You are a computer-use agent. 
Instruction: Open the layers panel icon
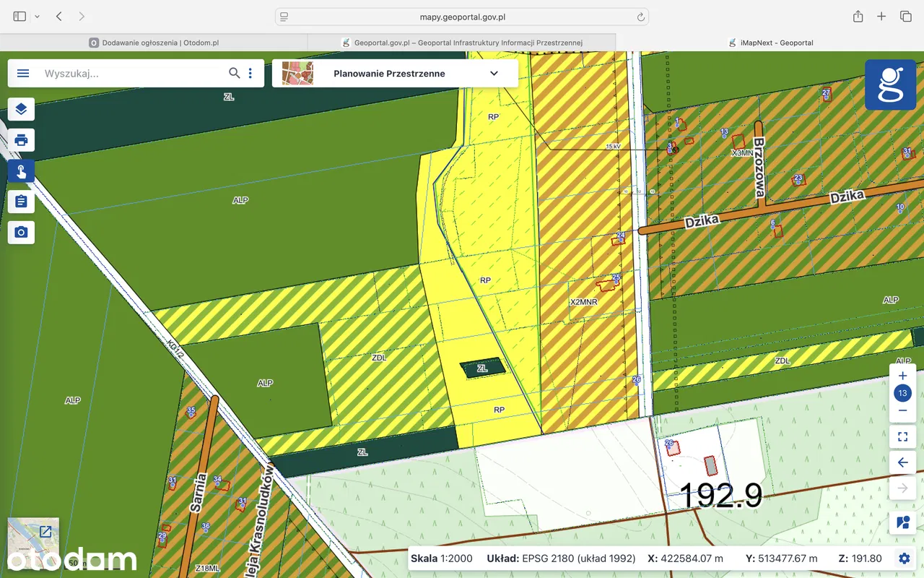tap(21, 109)
